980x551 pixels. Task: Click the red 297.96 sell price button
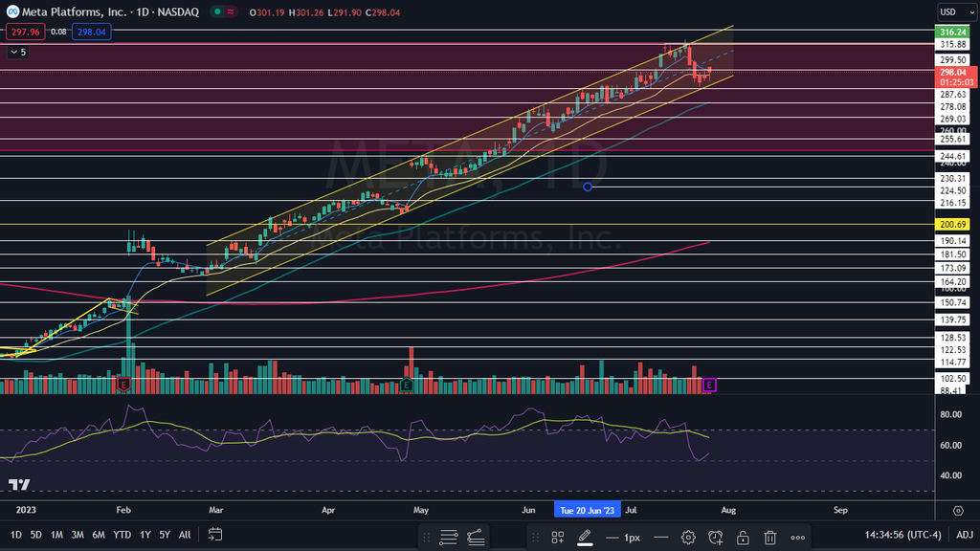coord(24,32)
